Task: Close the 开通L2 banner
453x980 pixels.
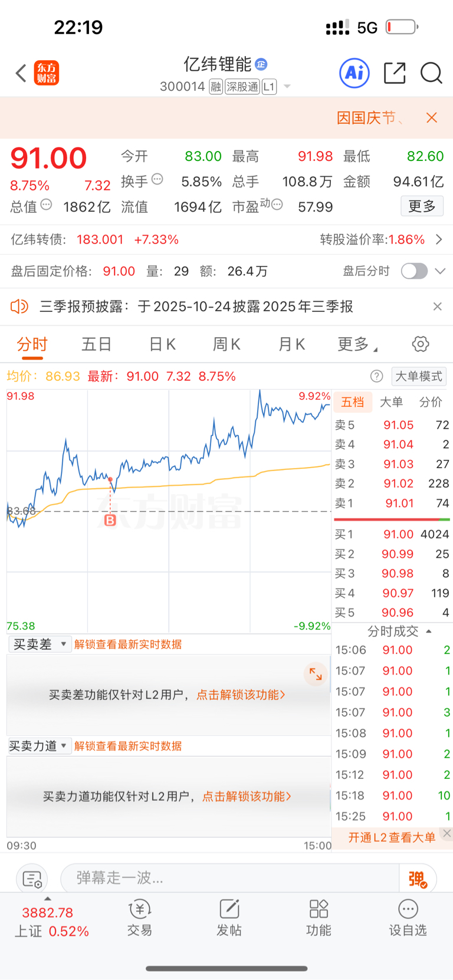Action: tap(447, 833)
